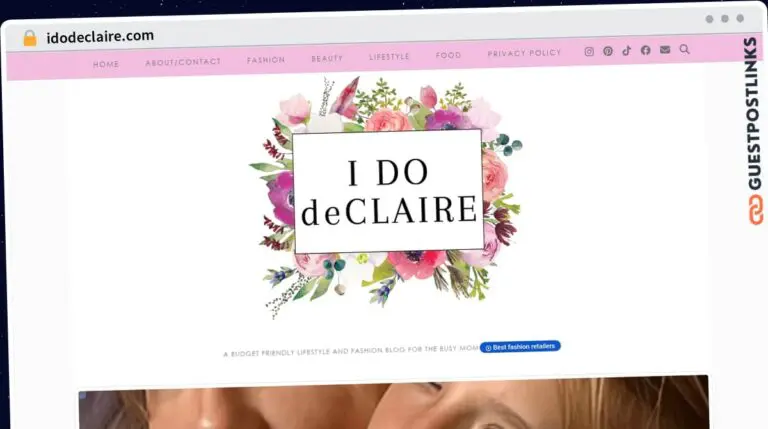Open the featured photo below the tagline
768x429 pixels.
click(x=393, y=403)
